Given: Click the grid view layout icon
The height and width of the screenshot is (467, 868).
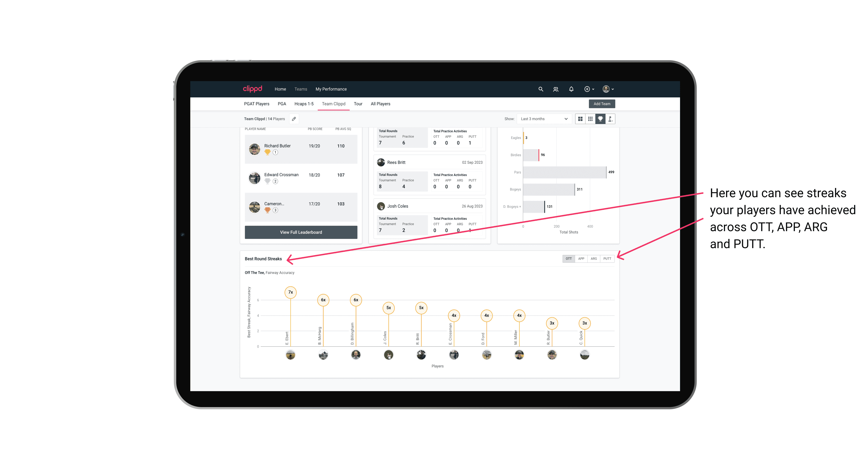Looking at the screenshot, I should [590, 119].
